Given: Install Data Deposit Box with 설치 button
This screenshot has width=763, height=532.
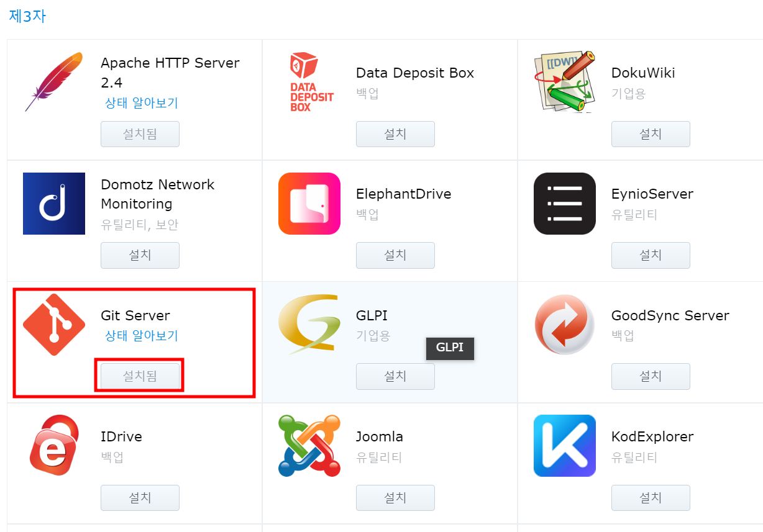Looking at the screenshot, I should pyautogui.click(x=395, y=134).
